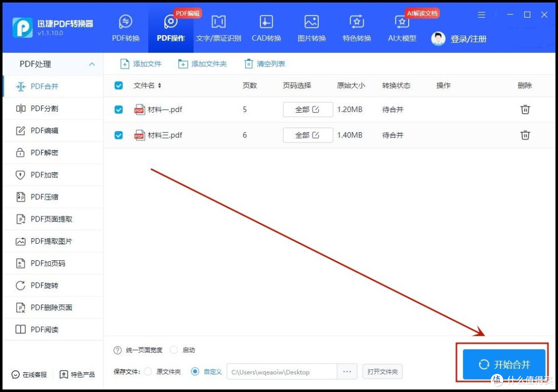This screenshot has width=558, height=392.
Task: Delete 材料三.pdf with trash icon
Action: pos(525,135)
